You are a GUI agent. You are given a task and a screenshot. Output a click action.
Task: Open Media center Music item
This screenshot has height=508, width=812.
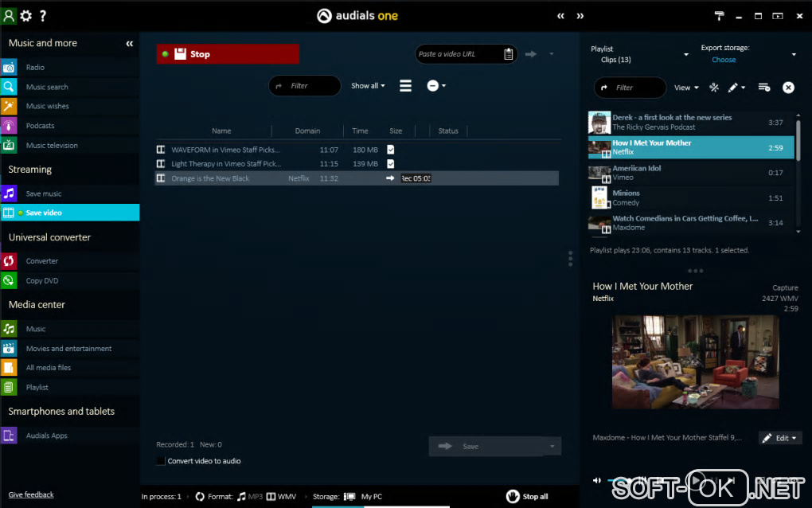(x=36, y=329)
